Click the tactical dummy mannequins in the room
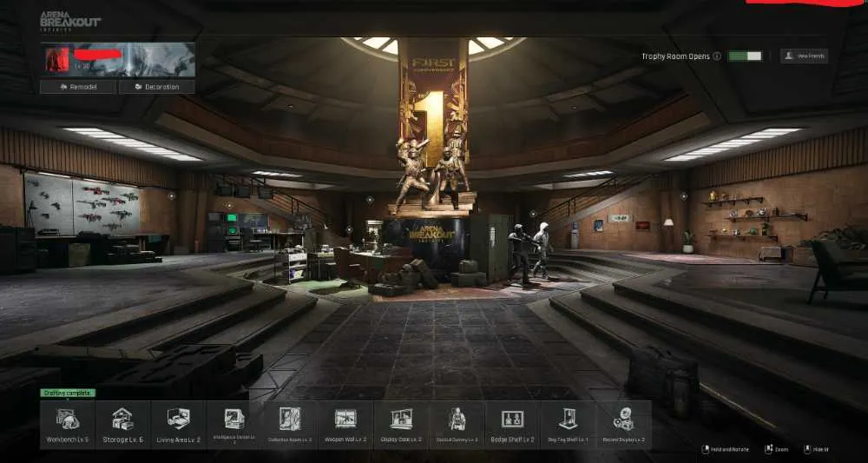Screen dimensions: 868x463 530,252
